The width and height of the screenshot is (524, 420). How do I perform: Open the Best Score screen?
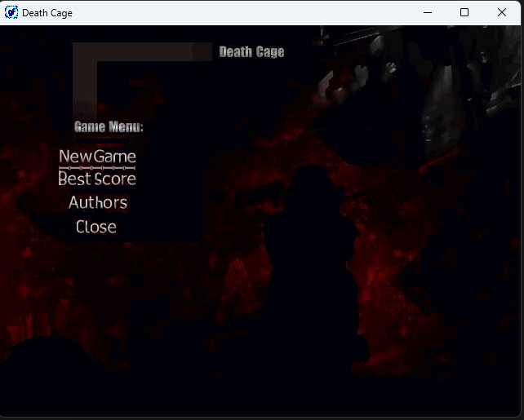tap(97, 179)
